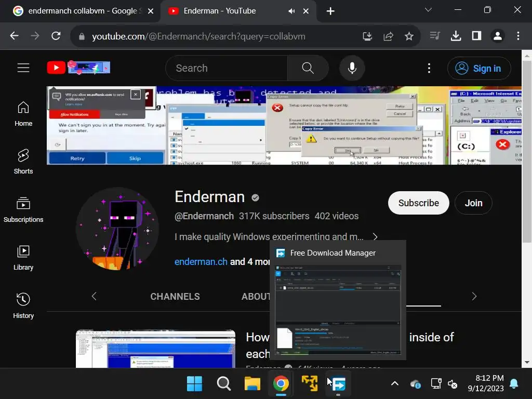Open a new Chrome tab
Screen dimensions: 532x399
(x=330, y=11)
